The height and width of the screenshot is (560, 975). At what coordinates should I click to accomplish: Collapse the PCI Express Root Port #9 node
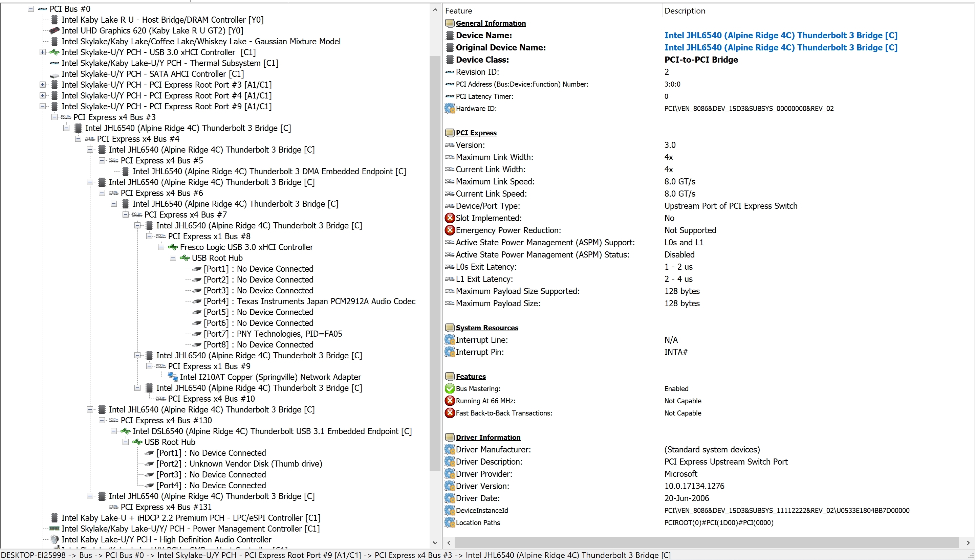tap(42, 106)
